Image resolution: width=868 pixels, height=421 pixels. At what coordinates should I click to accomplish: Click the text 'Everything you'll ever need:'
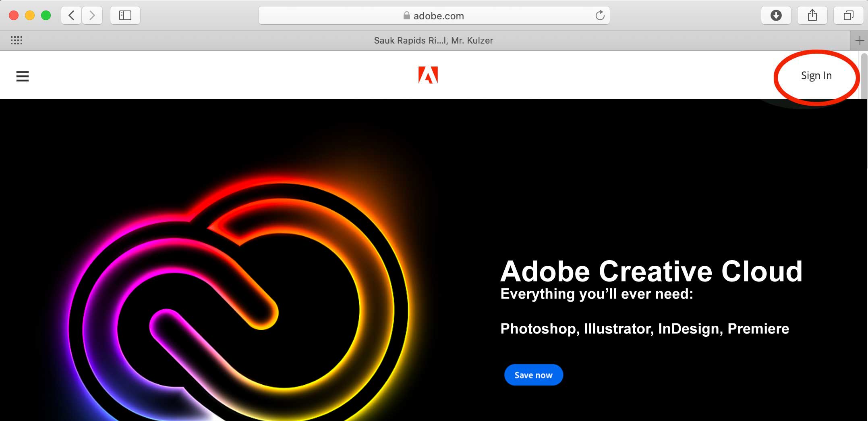click(597, 294)
